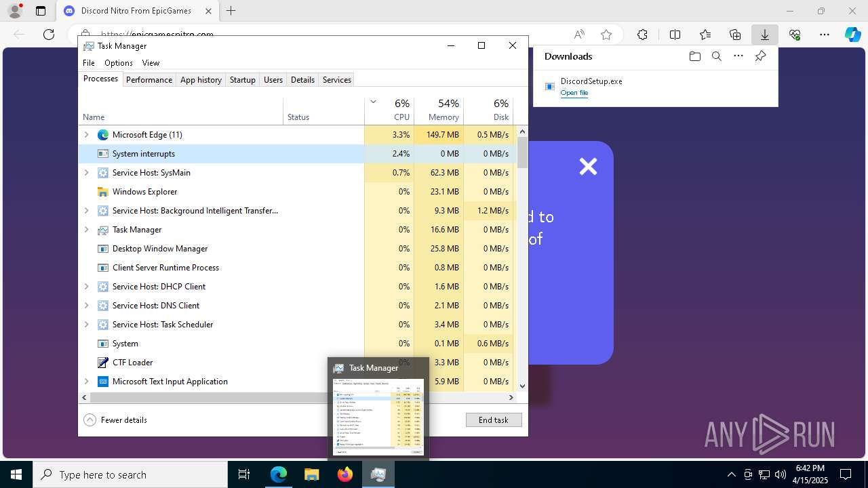Image resolution: width=868 pixels, height=488 pixels.
Task: Switch to Startup tab
Action: coord(242,80)
